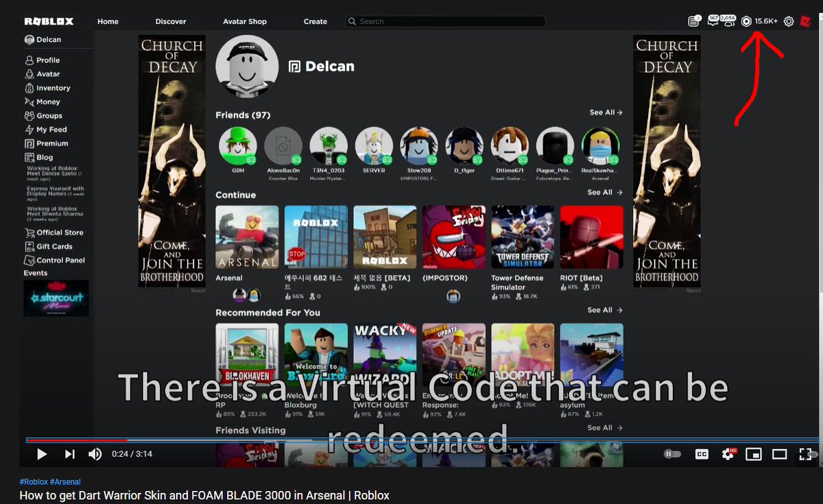Switch to theater mode

pyautogui.click(x=779, y=454)
